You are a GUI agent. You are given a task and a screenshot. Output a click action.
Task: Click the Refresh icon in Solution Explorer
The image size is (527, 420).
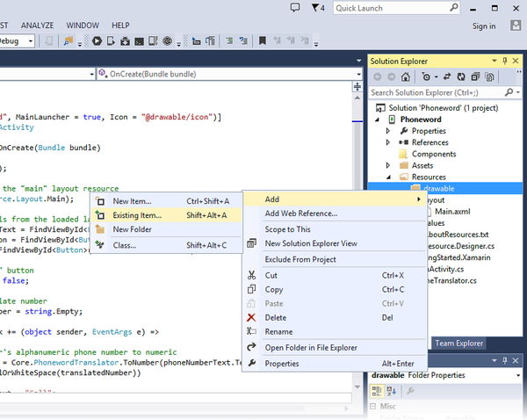[459, 77]
